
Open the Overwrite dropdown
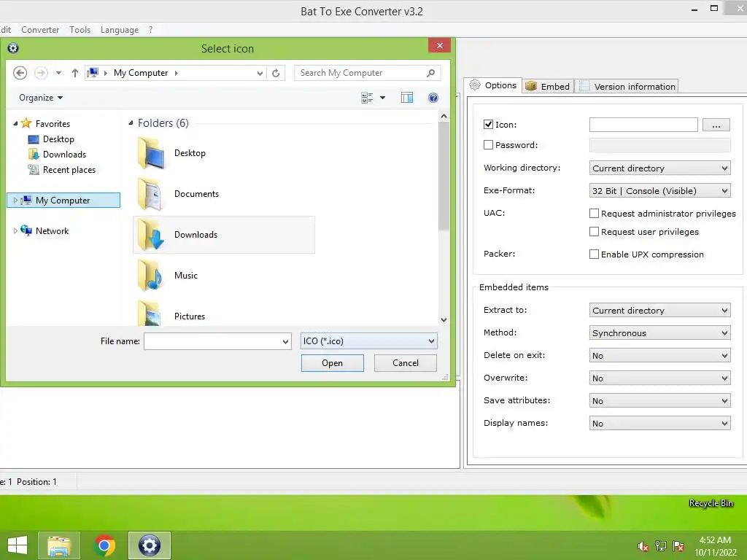[659, 378]
